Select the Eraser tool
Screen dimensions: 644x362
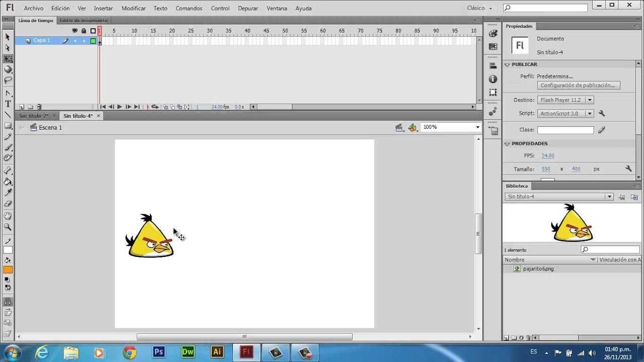click(8, 204)
